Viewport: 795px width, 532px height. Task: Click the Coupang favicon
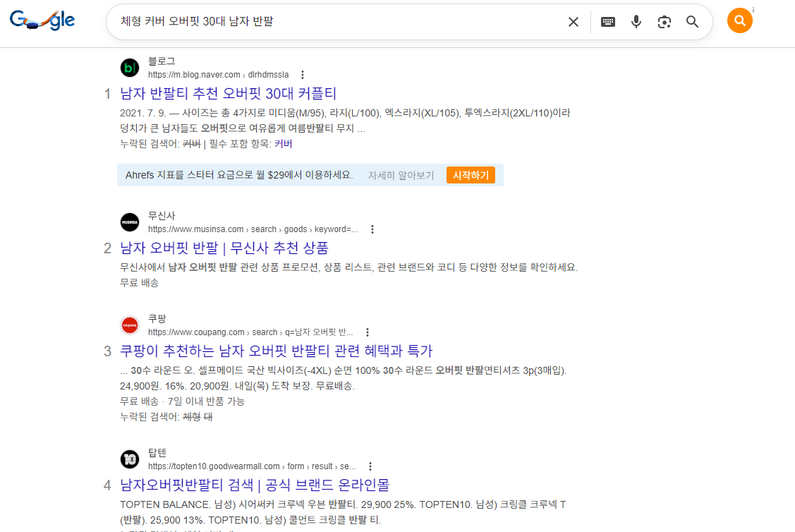click(130, 325)
